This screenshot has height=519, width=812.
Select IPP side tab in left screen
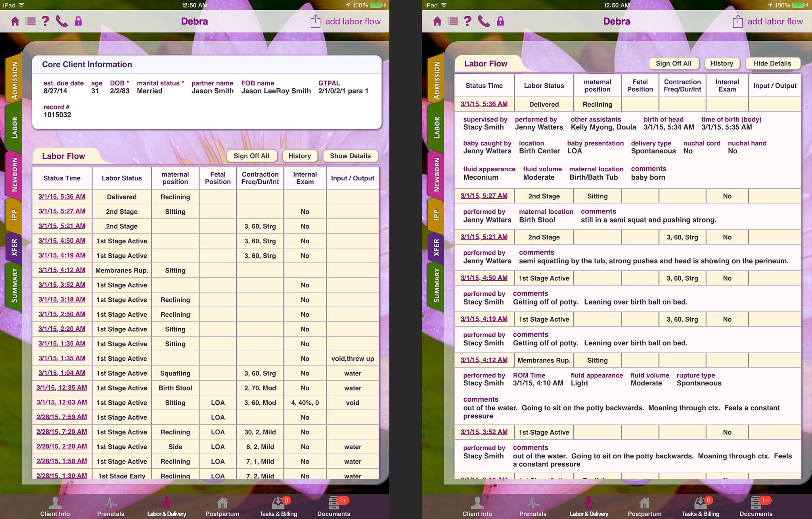14,215
